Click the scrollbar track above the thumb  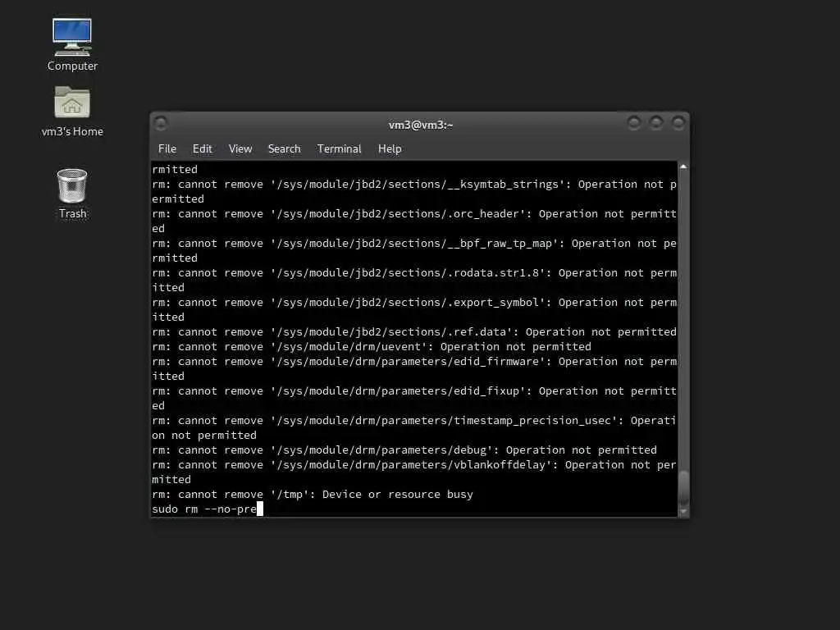[683, 321]
